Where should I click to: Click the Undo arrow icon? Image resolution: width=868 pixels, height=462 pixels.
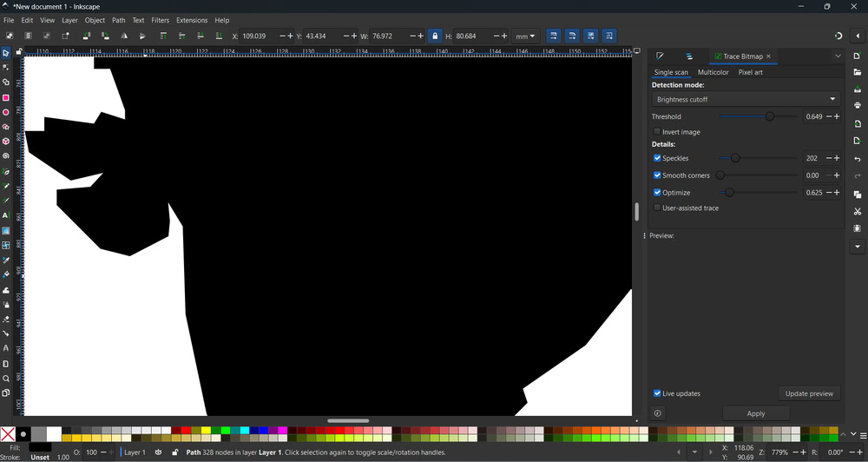(x=858, y=159)
